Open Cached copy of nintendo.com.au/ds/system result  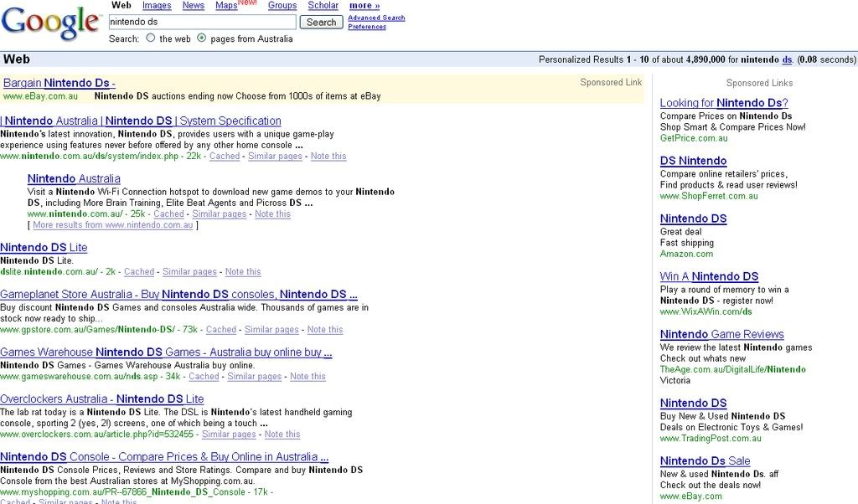click(x=225, y=157)
